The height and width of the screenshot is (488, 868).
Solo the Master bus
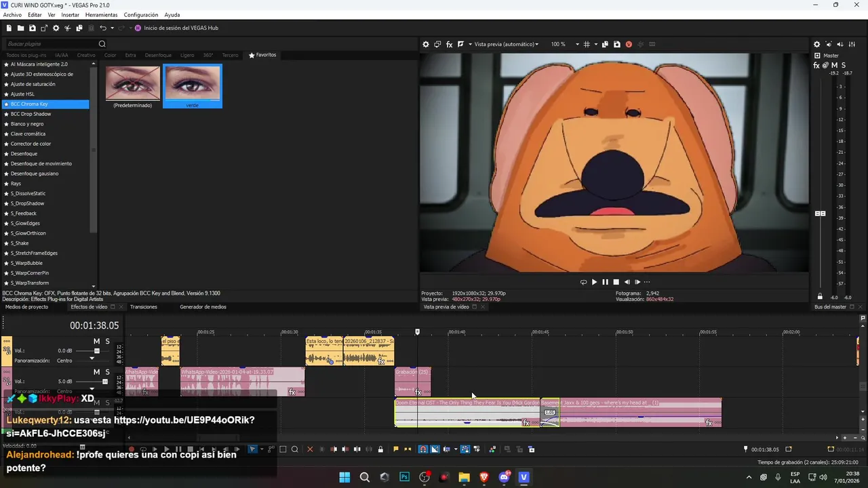click(x=843, y=65)
